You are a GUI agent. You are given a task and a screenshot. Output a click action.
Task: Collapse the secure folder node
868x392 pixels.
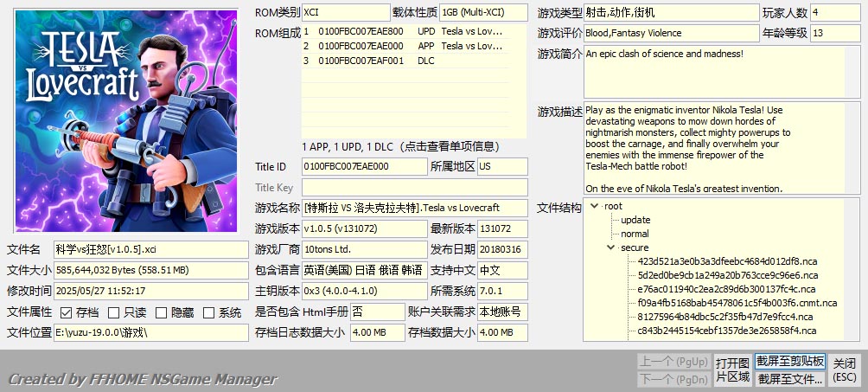tap(610, 247)
